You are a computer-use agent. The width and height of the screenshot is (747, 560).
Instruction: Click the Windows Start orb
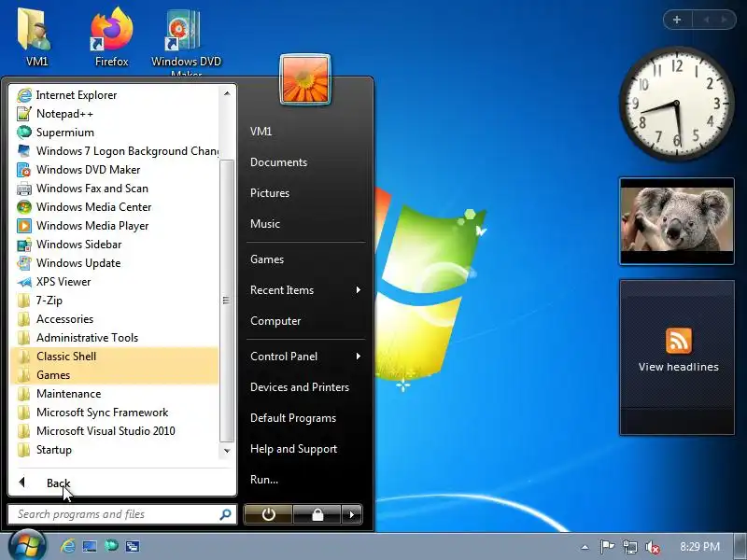(27, 545)
